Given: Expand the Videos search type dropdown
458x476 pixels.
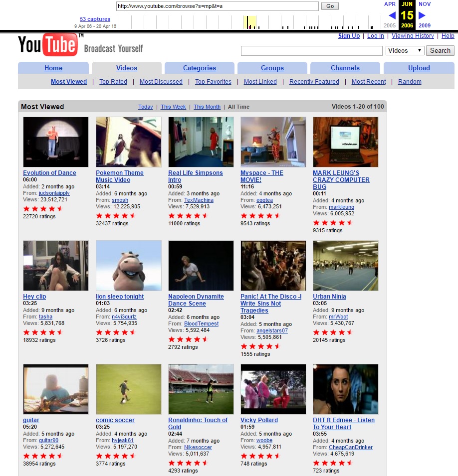Looking at the screenshot, I should point(405,50).
